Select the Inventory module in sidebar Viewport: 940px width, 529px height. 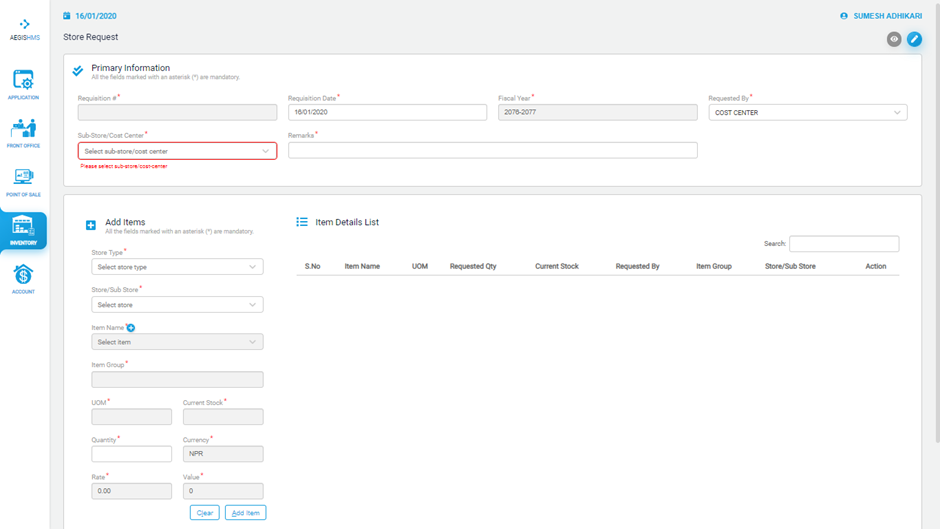click(x=23, y=231)
